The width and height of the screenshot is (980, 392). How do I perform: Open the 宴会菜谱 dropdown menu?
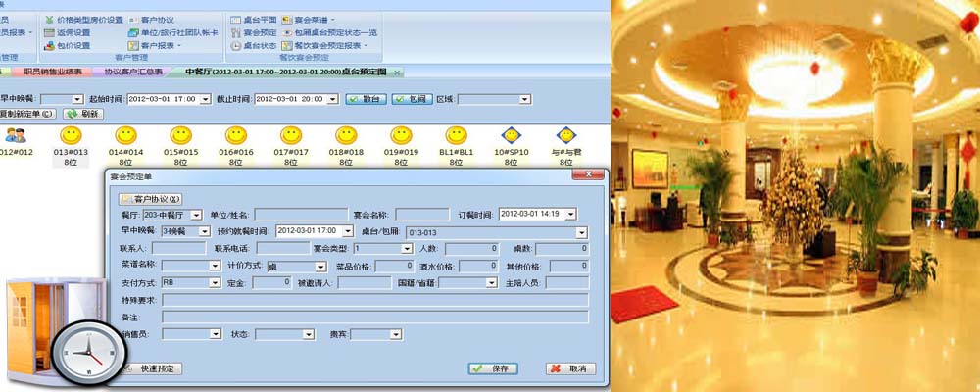coord(313,20)
